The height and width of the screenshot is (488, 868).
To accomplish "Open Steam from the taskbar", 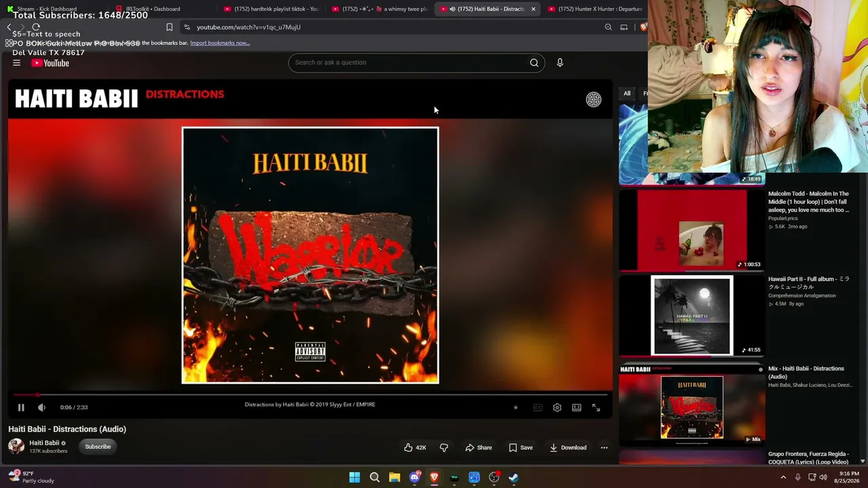I will [514, 477].
